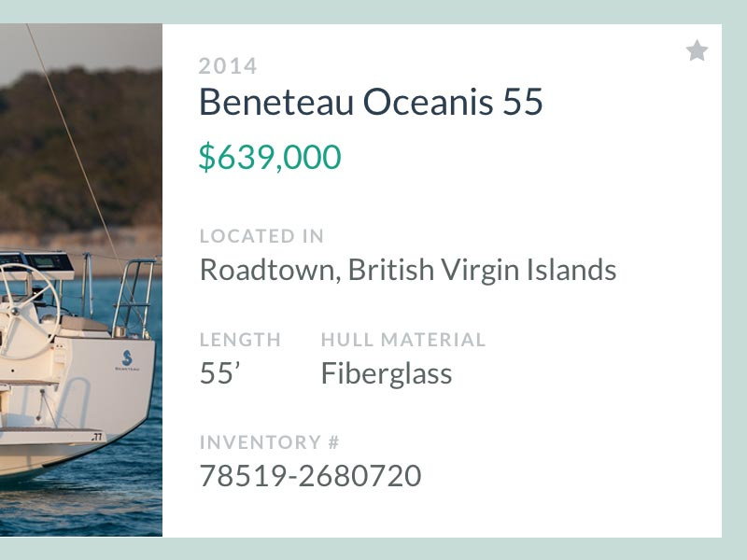The image size is (747, 560).
Task: Star the Beneteau Oceanis 55 listing
Action: click(x=698, y=51)
